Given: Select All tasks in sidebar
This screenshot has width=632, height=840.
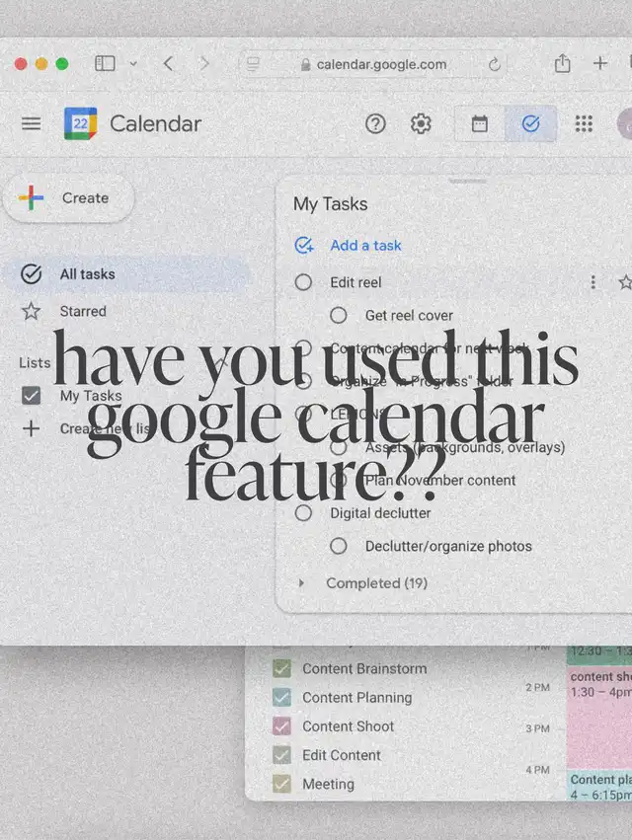Looking at the screenshot, I should (87, 274).
